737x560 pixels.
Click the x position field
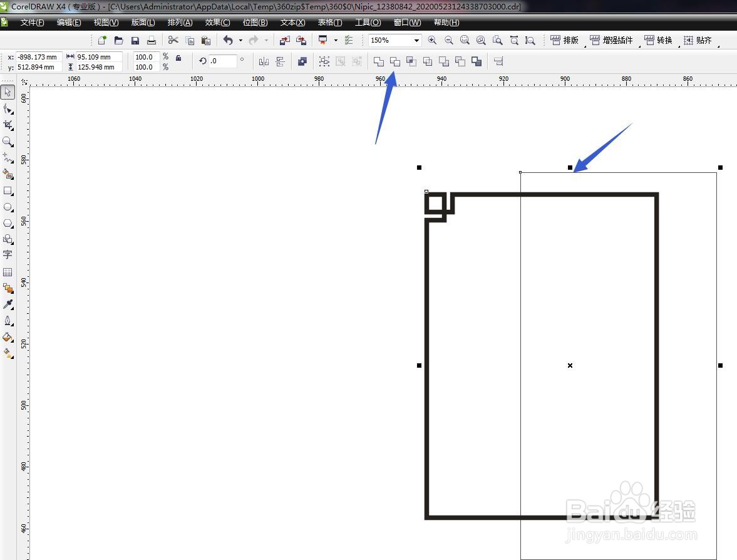[38, 57]
